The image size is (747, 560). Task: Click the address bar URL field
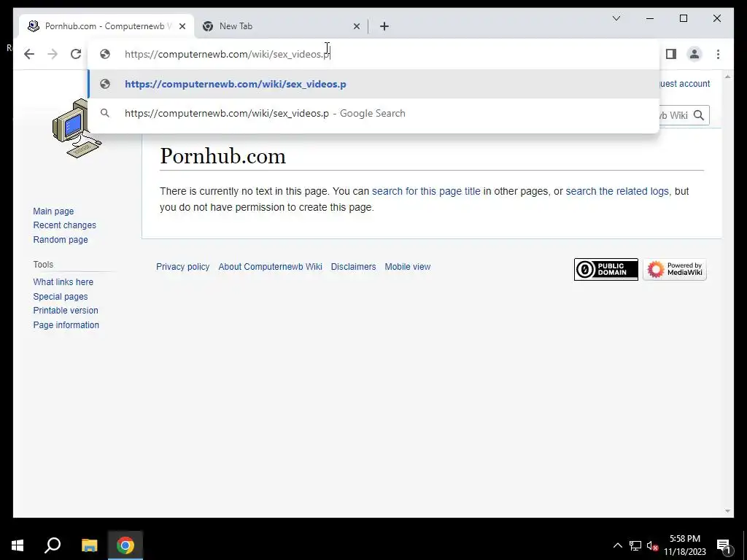tap(371, 54)
